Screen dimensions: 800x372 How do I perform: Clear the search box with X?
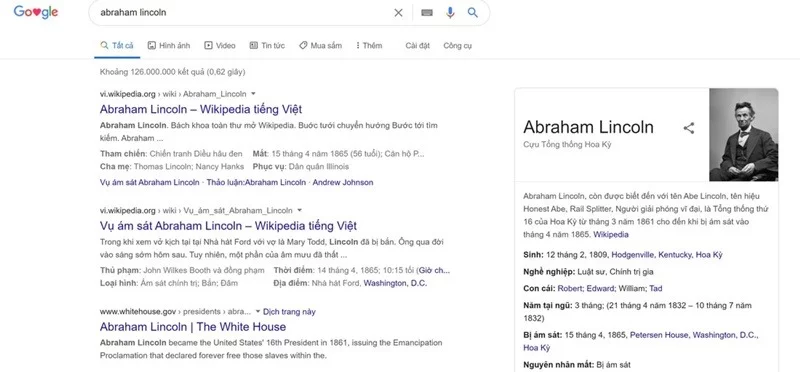(x=398, y=13)
